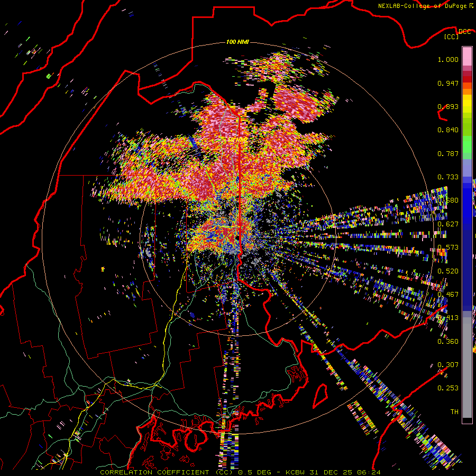Pick the bright blue swatch in the color bar

tap(467, 204)
